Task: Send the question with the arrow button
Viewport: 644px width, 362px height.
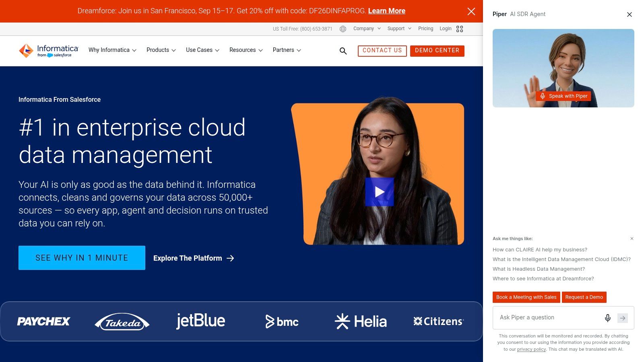Action: click(x=623, y=318)
